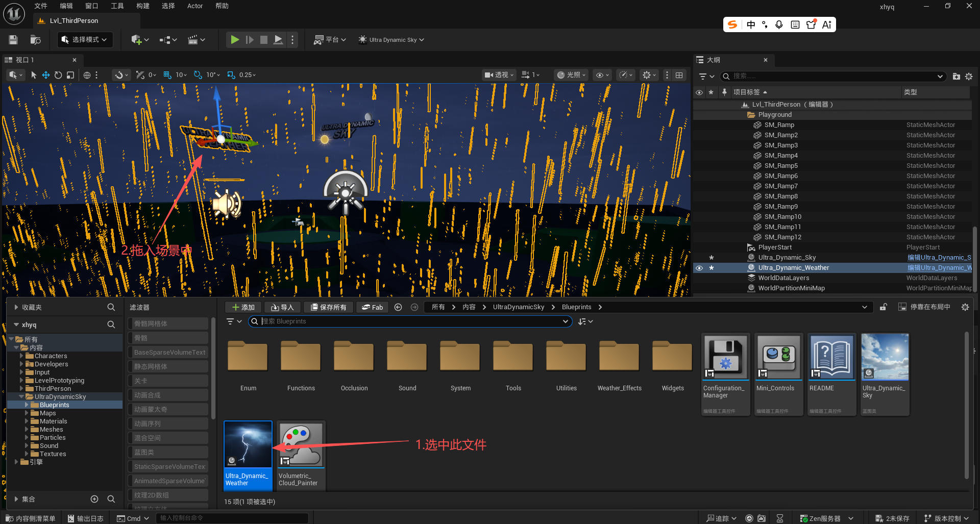Click the viewport layout grid icon
This screenshot has width=980, height=524.
tap(679, 75)
